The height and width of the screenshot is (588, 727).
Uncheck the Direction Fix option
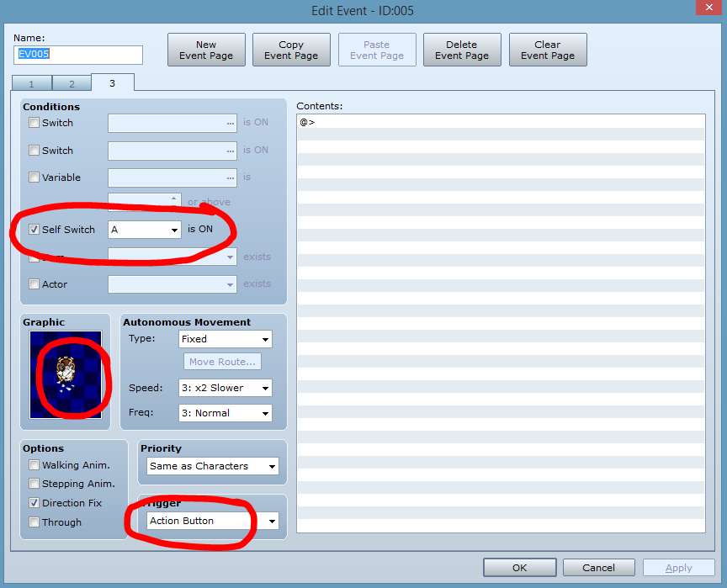coord(34,503)
